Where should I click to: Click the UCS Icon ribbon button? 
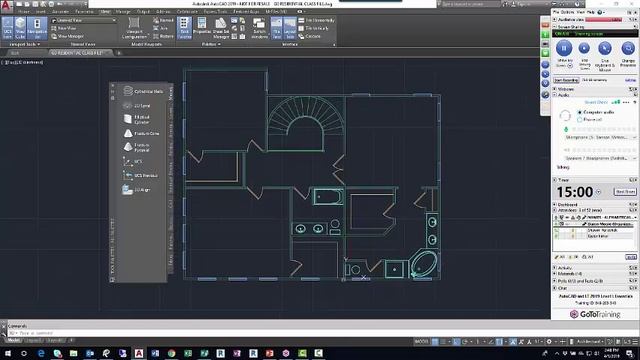point(7,28)
